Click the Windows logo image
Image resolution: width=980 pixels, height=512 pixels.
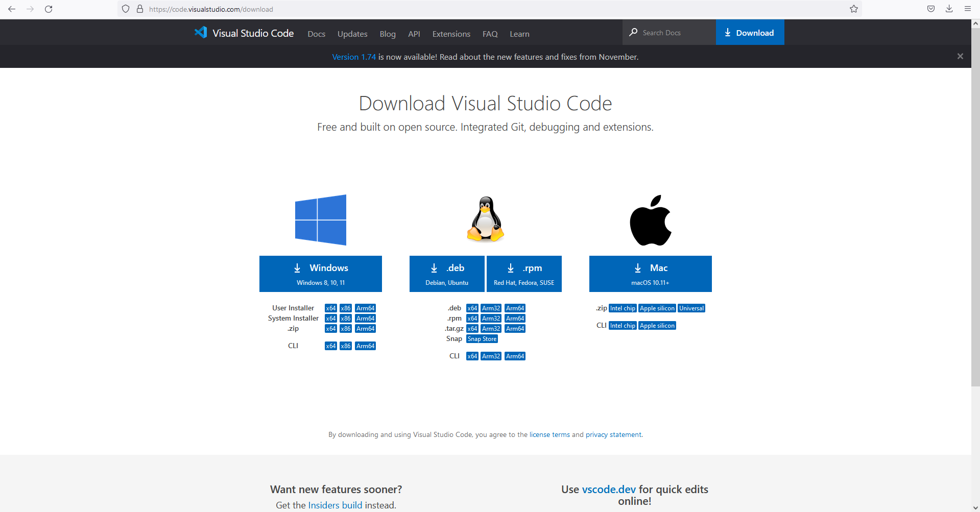(321, 220)
